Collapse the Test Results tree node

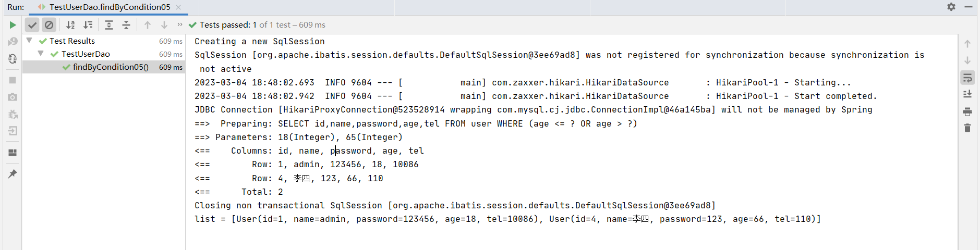[x=30, y=41]
